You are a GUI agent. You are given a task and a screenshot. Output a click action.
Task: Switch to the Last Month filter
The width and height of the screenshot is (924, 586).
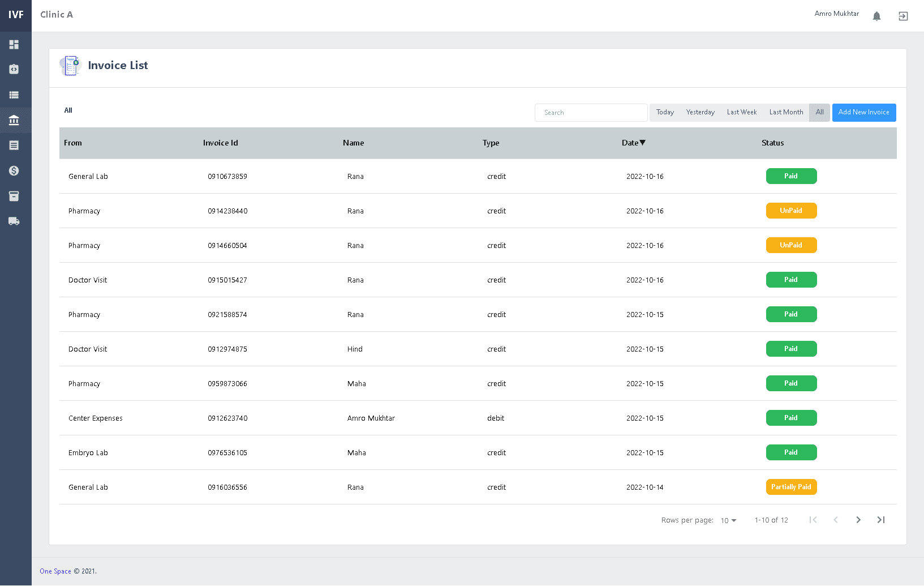785,112
